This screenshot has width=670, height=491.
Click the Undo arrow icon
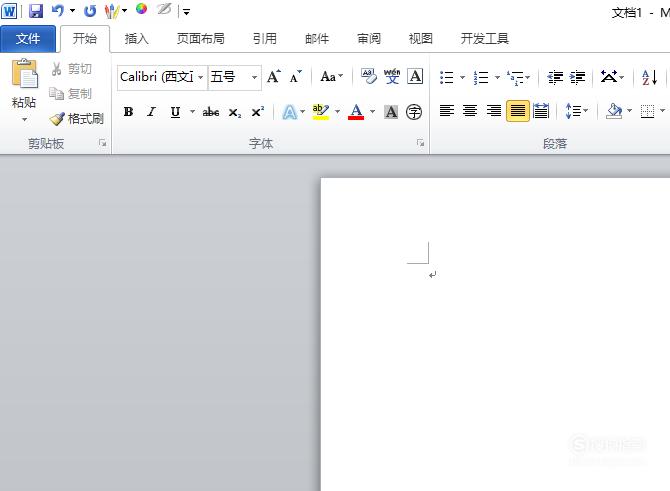(58, 11)
